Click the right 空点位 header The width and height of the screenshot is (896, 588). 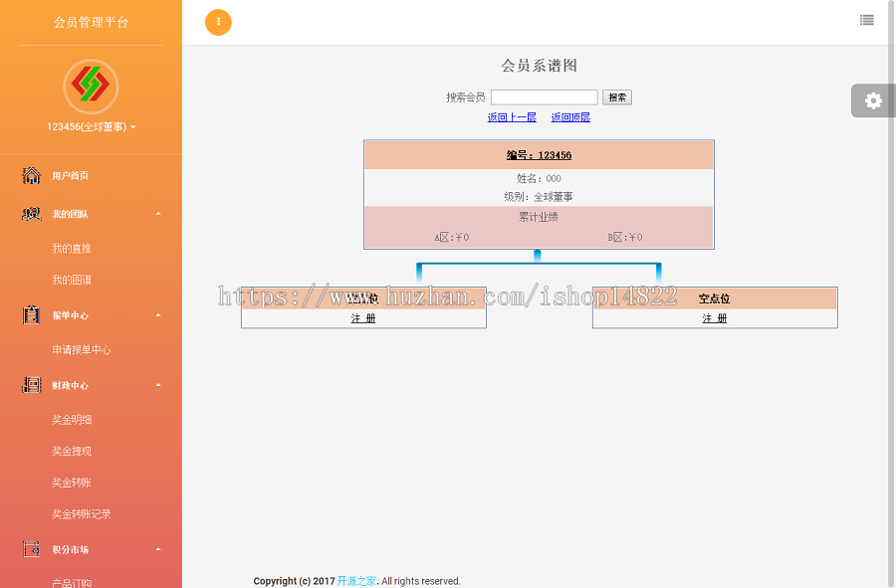point(714,298)
